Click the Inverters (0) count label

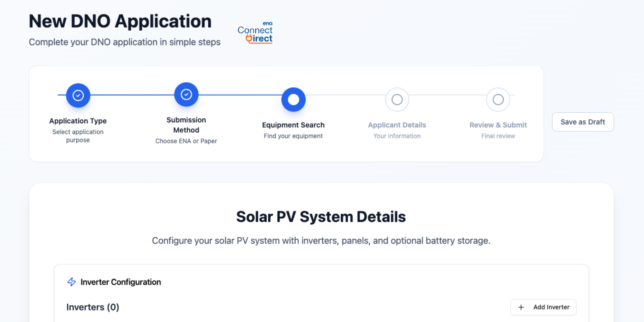93,307
